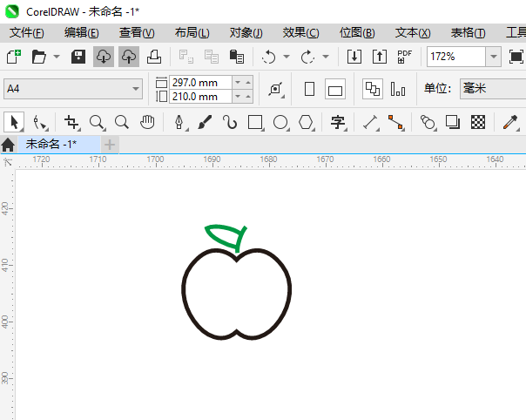Select the Pan hand tool
This screenshot has width=526, height=420.
tap(147, 122)
